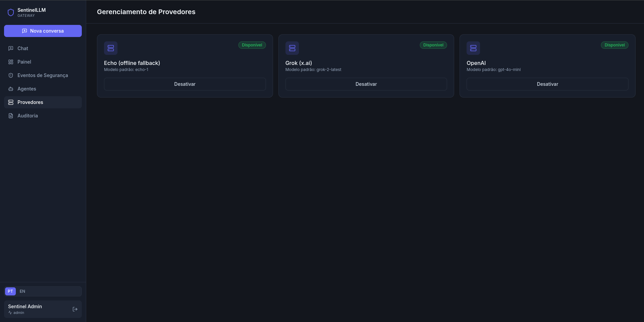Image resolution: width=644 pixels, height=322 pixels.
Task: Click the Painel dashboard grid icon
Action: pyautogui.click(x=11, y=62)
